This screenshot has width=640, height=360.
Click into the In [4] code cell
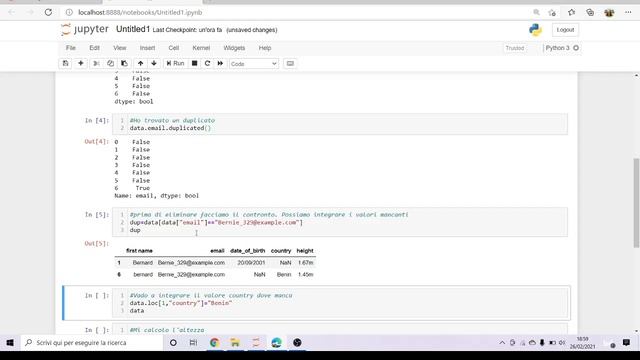pyautogui.click(x=340, y=124)
